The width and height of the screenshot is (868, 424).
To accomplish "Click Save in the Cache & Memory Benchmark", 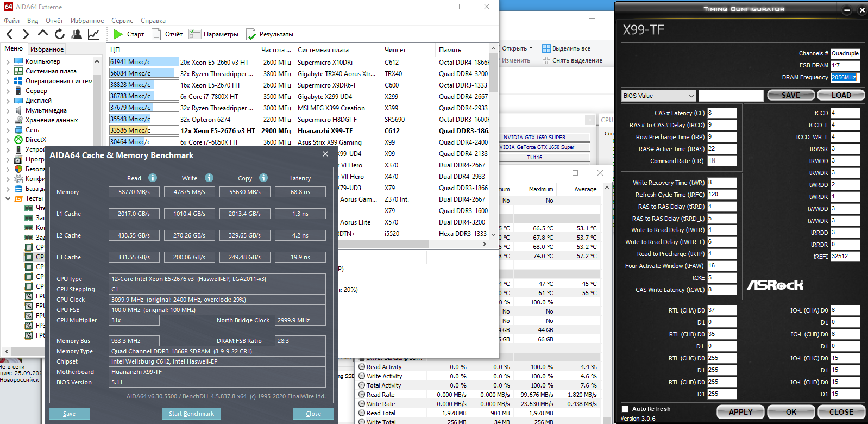I will click(x=70, y=414).
